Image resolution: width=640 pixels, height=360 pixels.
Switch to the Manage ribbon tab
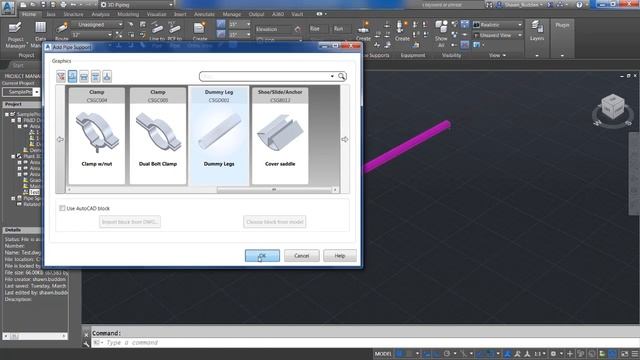point(231,14)
